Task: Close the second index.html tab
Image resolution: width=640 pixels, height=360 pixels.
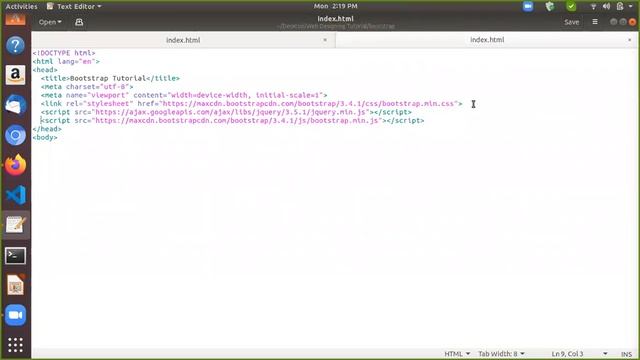Action: tap(629, 40)
